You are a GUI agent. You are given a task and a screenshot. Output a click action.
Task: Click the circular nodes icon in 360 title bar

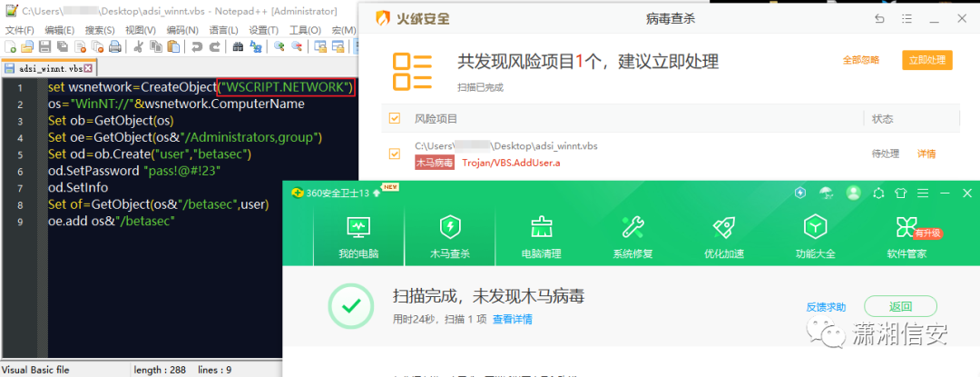point(878,193)
